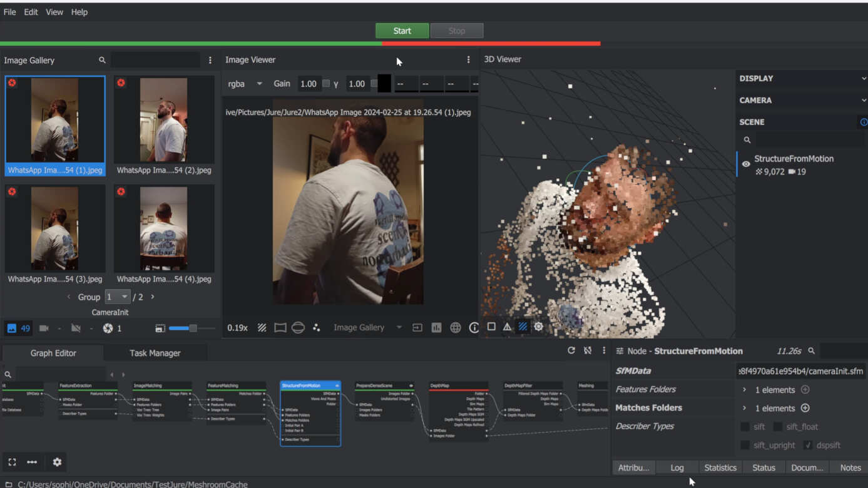Open the globe statistics icon in viewer toolbar

click(x=456, y=327)
